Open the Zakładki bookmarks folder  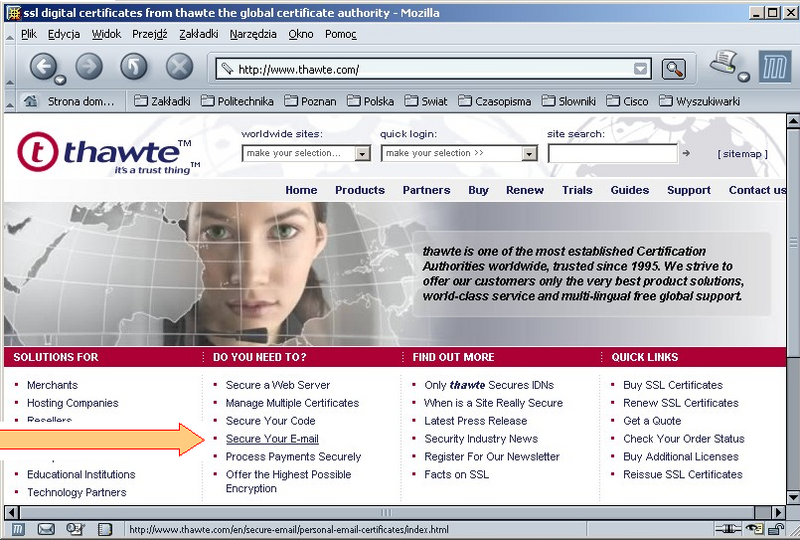click(162, 101)
